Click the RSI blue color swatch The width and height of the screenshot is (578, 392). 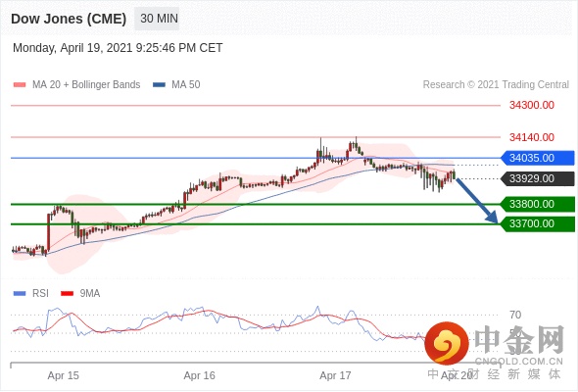click(20, 294)
